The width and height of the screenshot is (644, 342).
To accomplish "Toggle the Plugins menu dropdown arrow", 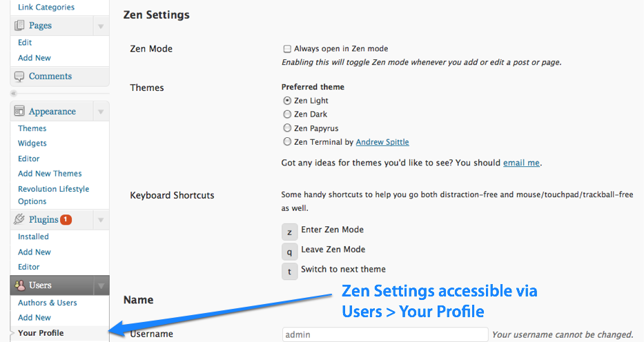I will 101,220.
